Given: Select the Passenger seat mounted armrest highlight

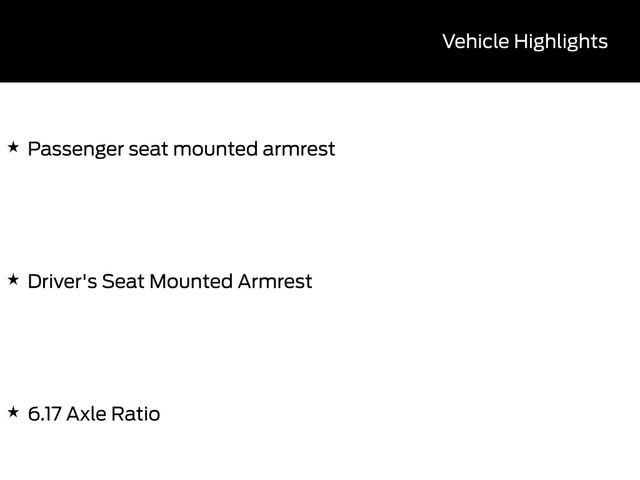Looking at the screenshot, I should coord(181,149).
